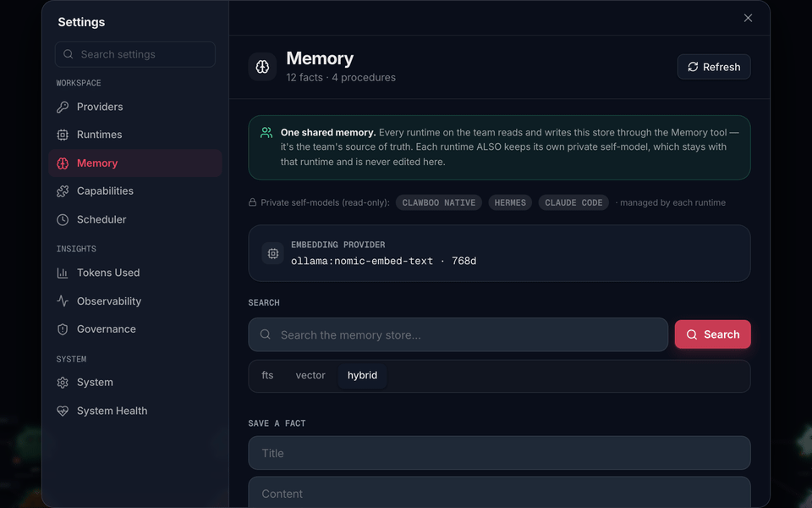The image size is (812, 508).
Task: Click the magnifier icon in memory store field
Action: point(265,334)
